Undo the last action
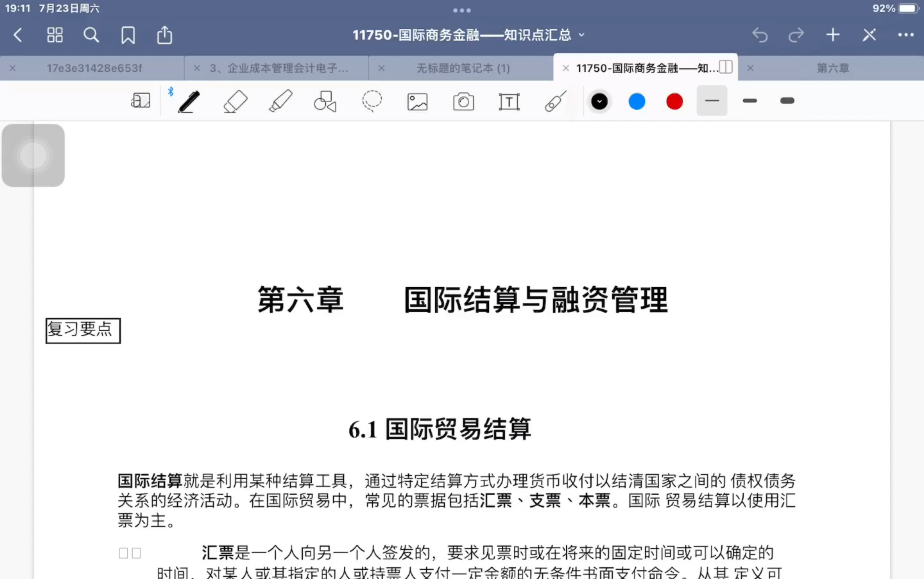 click(x=760, y=35)
